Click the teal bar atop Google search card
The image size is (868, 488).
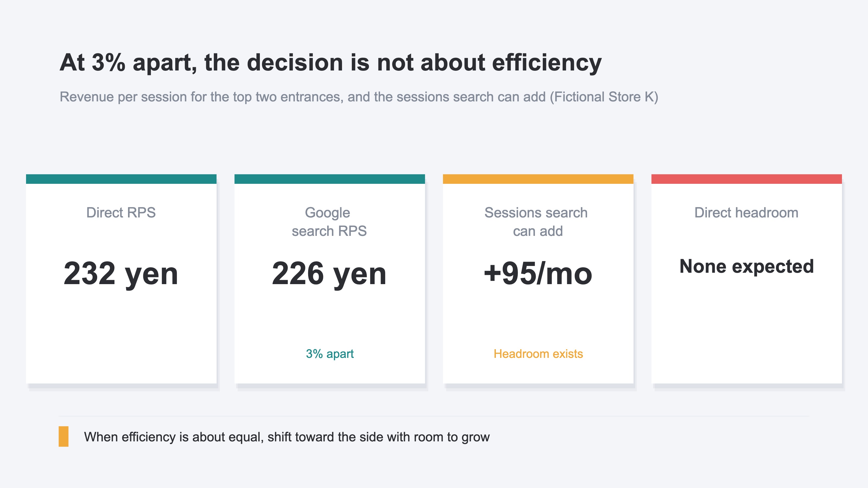[x=330, y=179]
